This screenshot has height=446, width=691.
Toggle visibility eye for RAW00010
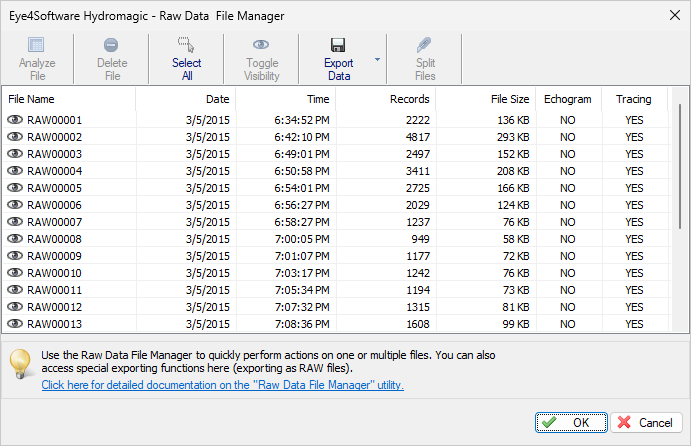15,272
